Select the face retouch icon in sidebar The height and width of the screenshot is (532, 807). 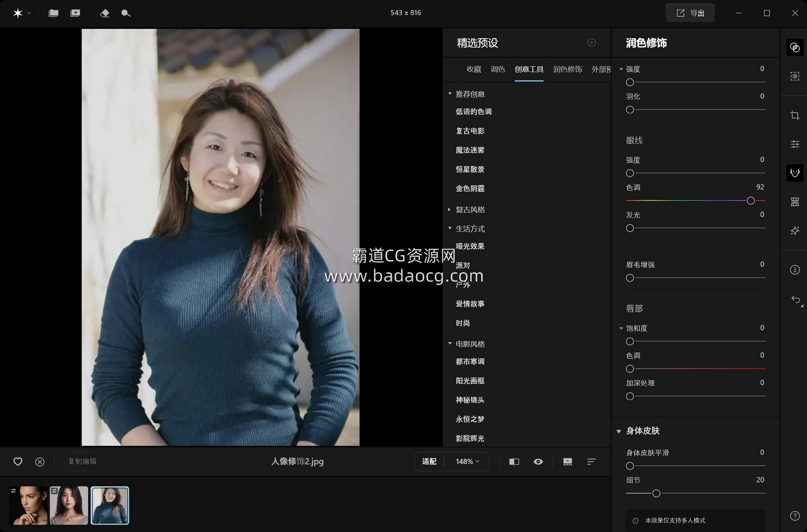[x=794, y=173]
